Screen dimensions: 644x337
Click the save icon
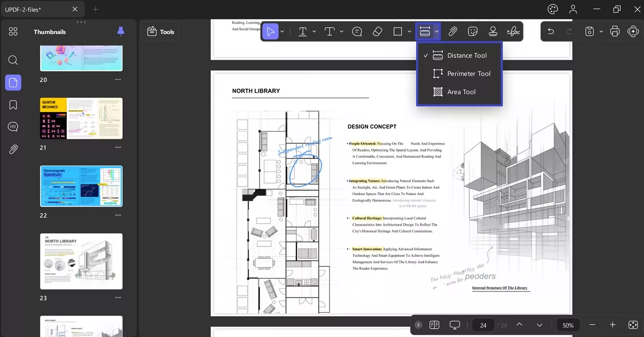(590, 32)
